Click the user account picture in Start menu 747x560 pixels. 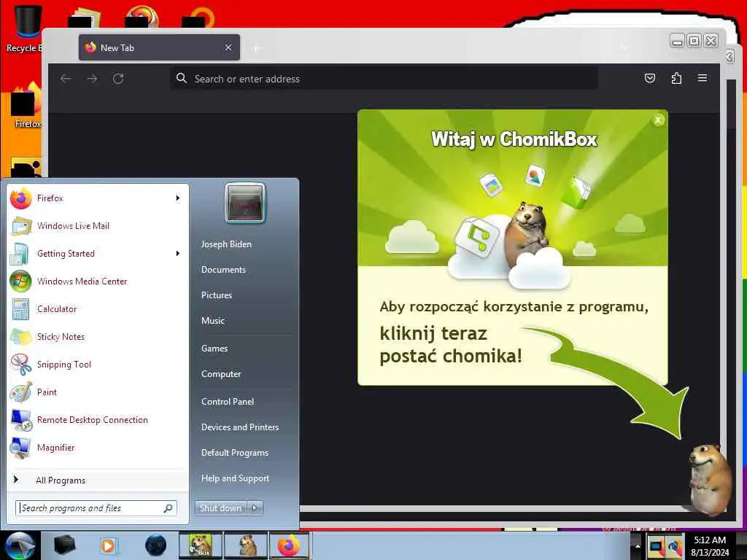(x=245, y=203)
